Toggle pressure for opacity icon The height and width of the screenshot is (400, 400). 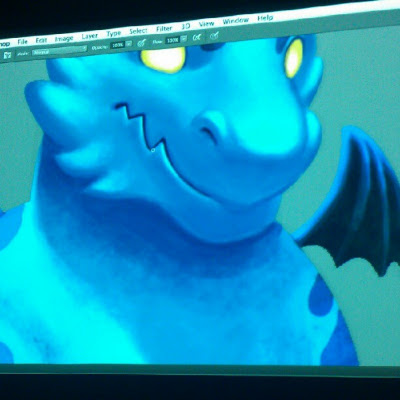point(142,42)
